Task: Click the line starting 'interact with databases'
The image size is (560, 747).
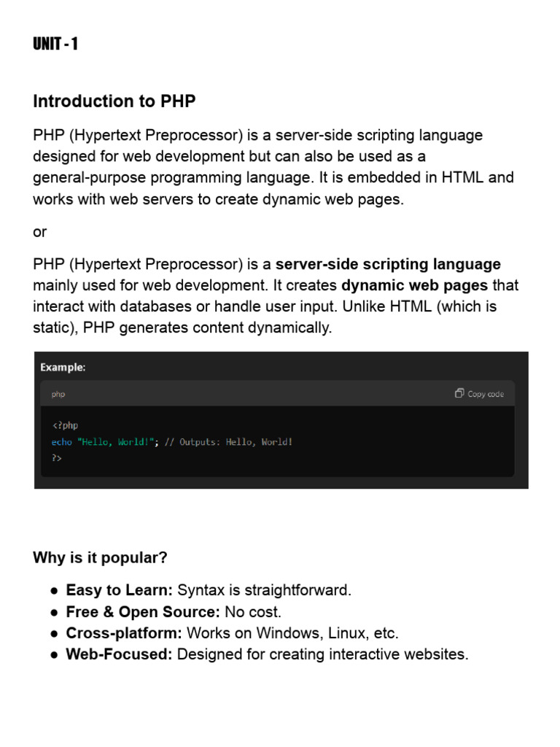Action: click(265, 306)
